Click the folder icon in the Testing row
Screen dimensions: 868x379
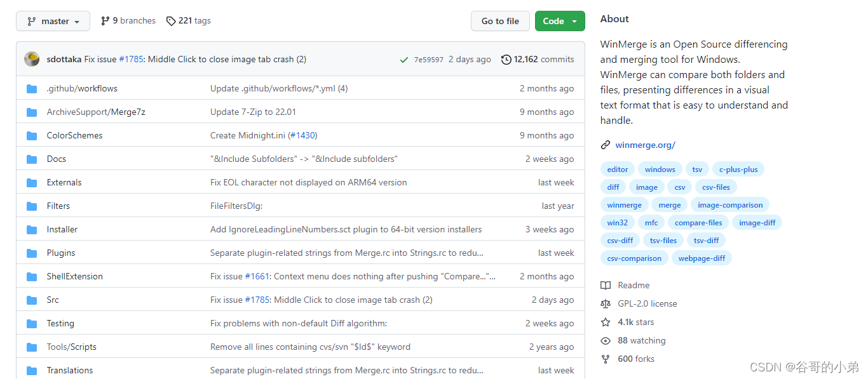(32, 324)
